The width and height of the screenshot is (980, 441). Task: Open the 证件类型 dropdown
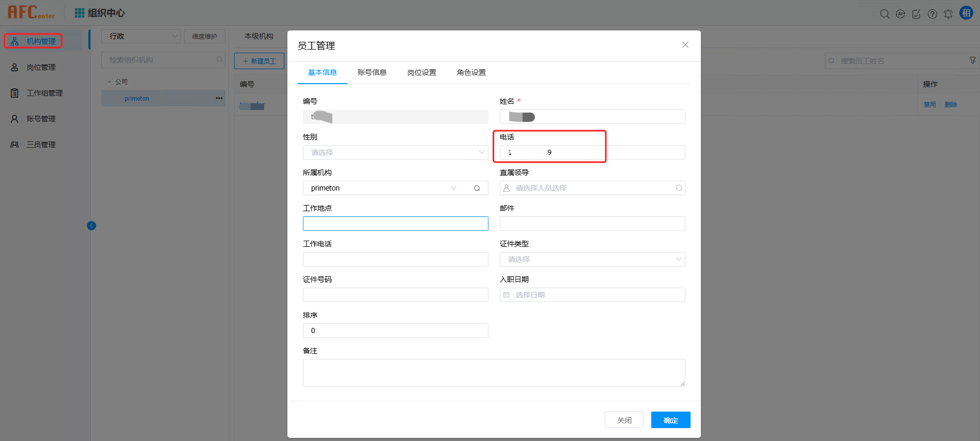point(592,259)
